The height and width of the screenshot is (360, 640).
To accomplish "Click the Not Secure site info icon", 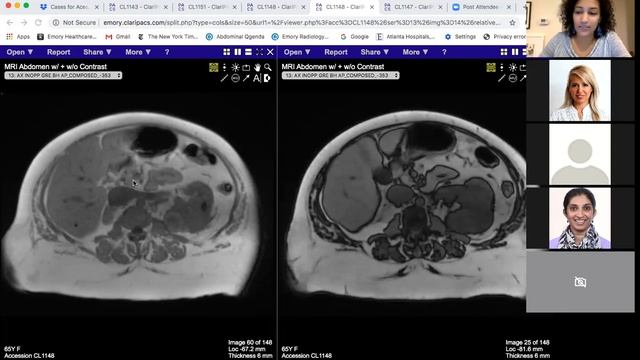I will [x=56, y=22].
